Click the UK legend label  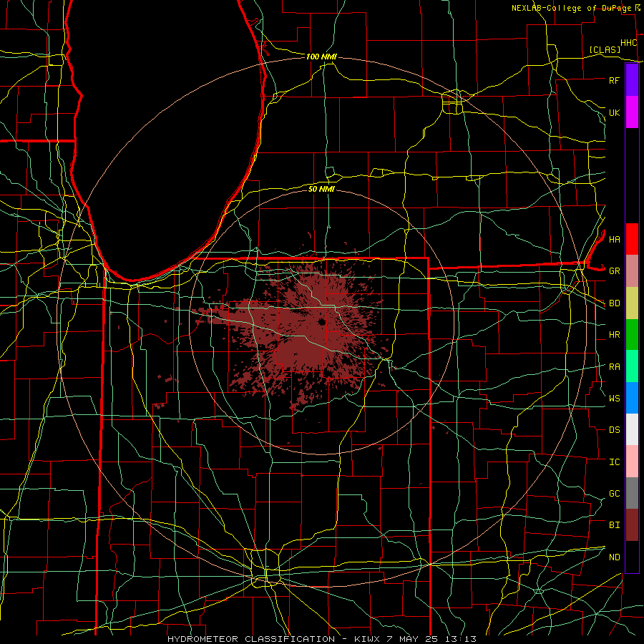coord(614,112)
